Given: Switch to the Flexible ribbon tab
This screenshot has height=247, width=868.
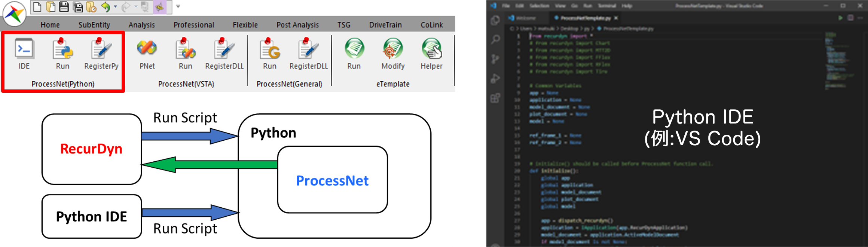Looking at the screenshot, I should pos(245,25).
